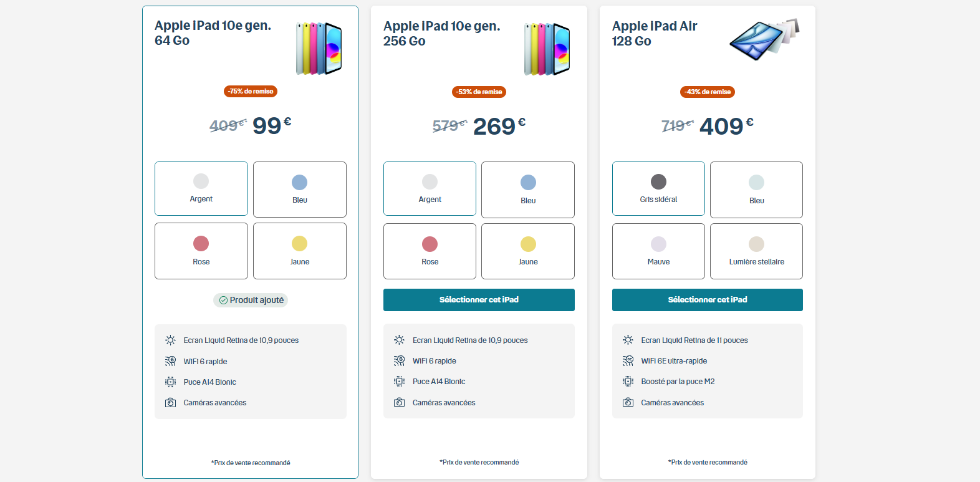Click the WiFi 6 rapide icon in 64 Go card

pos(170,362)
